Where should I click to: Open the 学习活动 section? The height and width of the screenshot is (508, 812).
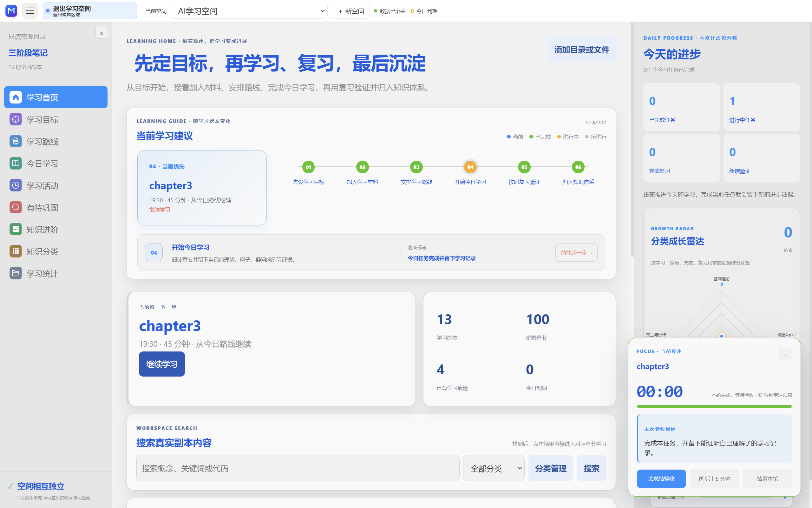(x=56, y=185)
